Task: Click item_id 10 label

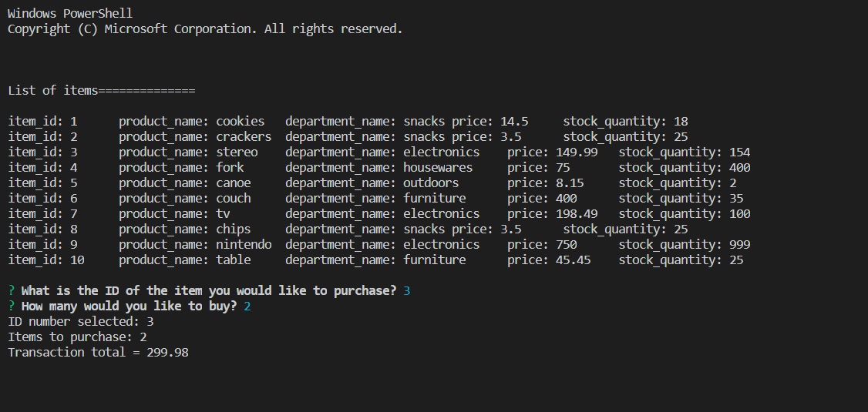Action: point(46,260)
